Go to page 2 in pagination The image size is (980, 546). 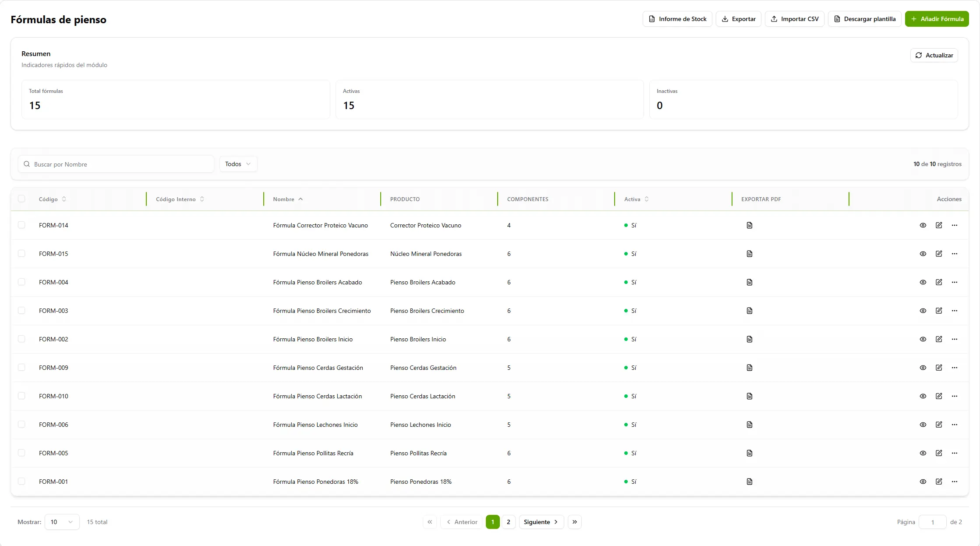point(508,522)
